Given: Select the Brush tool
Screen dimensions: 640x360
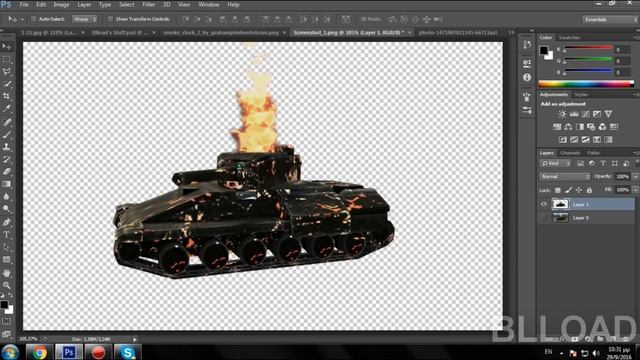Looking at the screenshot, I should [7, 134].
